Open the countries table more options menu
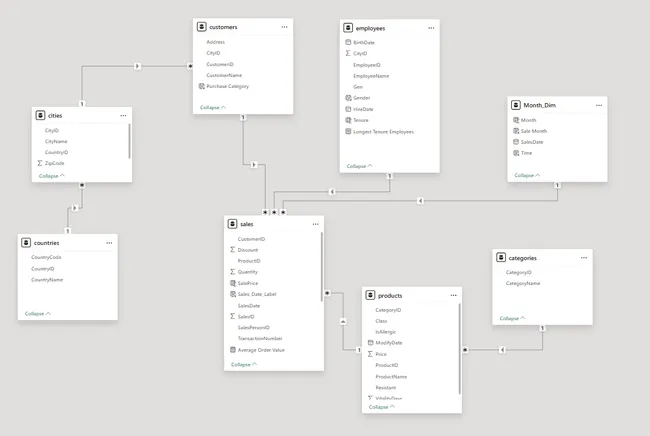The height and width of the screenshot is (436, 650). point(109,243)
